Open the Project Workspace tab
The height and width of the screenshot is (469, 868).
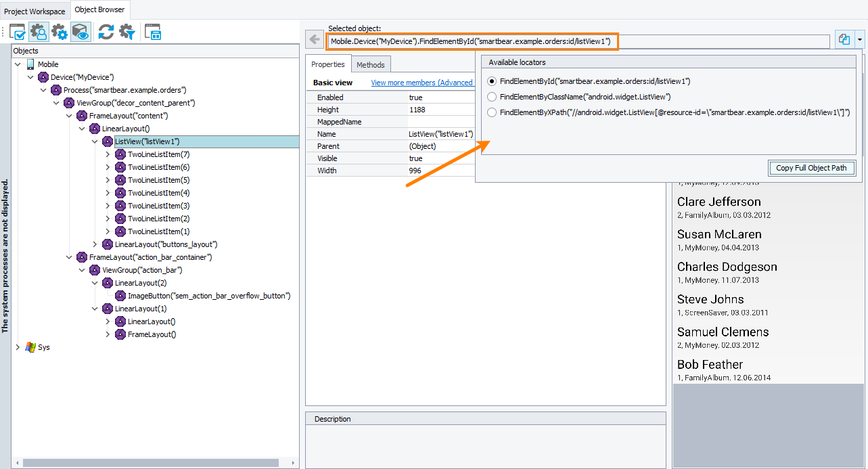tap(35, 12)
